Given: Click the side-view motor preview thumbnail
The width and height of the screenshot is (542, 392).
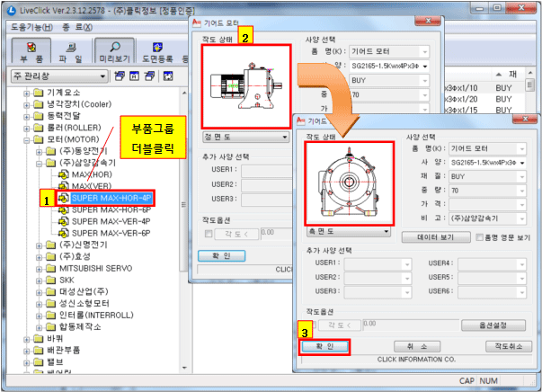Looking at the screenshot, I should coord(349,183).
